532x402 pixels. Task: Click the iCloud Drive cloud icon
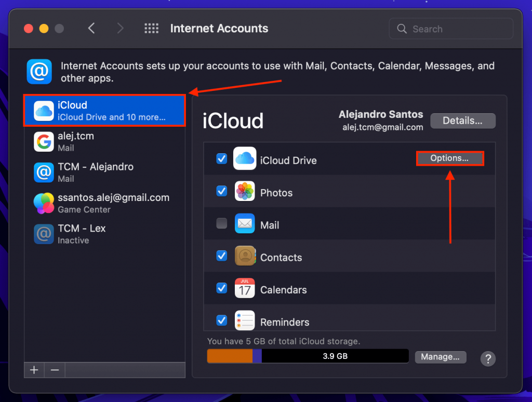[x=245, y=160]
